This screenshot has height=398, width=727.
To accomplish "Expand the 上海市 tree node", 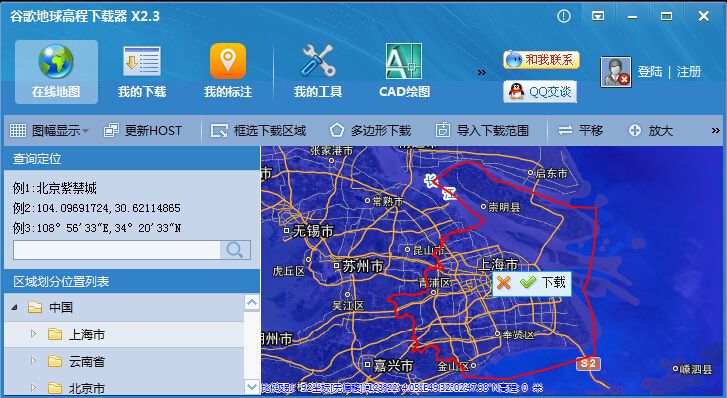I will (33, 334).
